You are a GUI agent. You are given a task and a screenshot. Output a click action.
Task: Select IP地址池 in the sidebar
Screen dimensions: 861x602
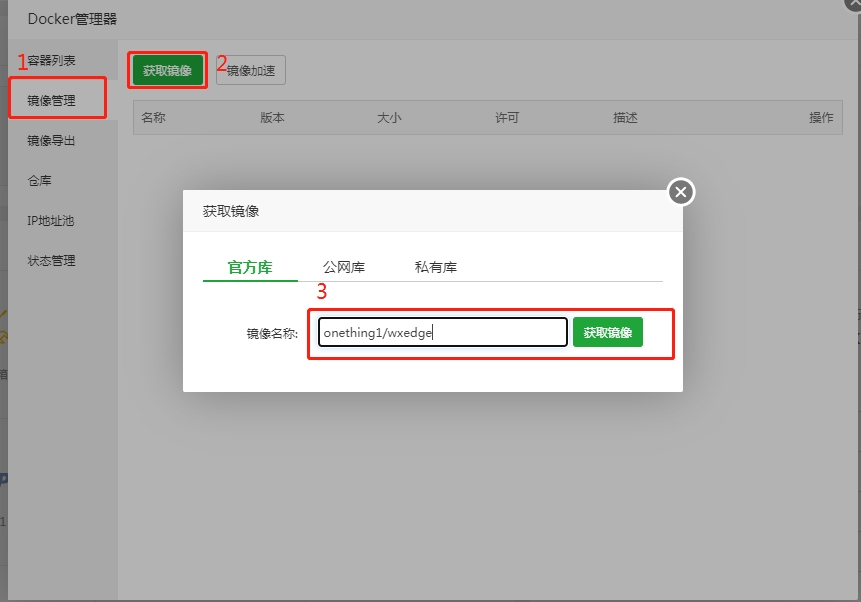point(51,221)
